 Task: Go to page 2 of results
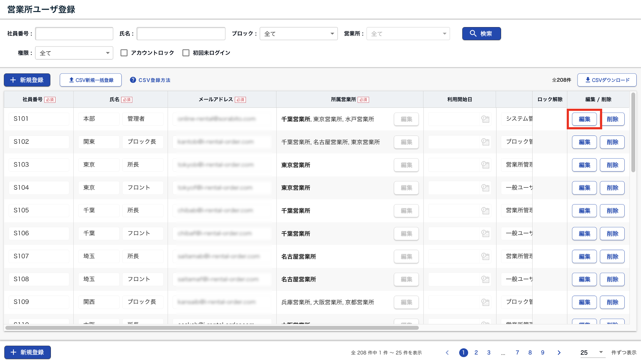(x=476, y=353)
